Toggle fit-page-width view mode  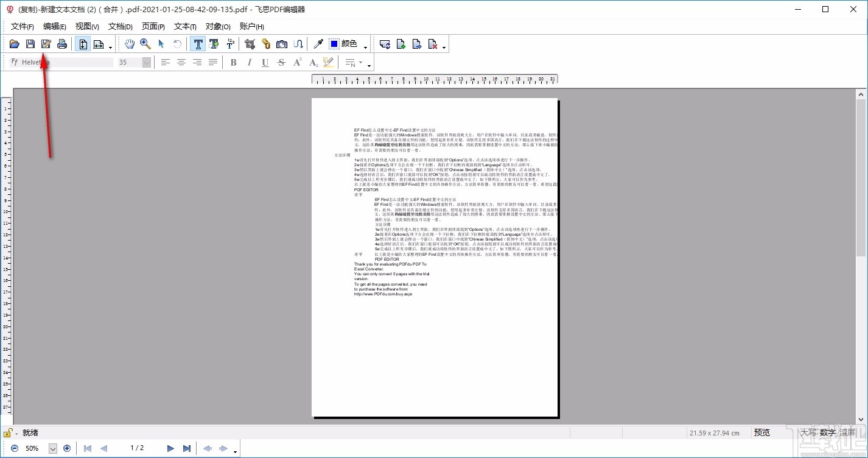tap(99, 44)
